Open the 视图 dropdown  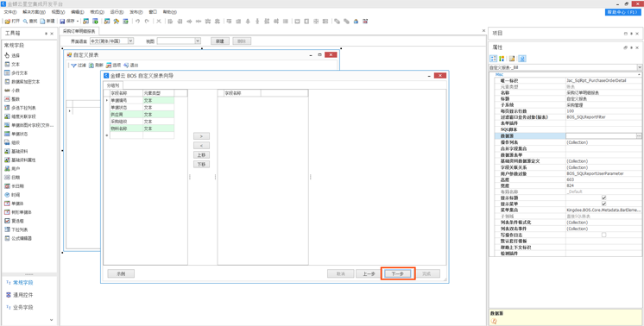[198, 41]
